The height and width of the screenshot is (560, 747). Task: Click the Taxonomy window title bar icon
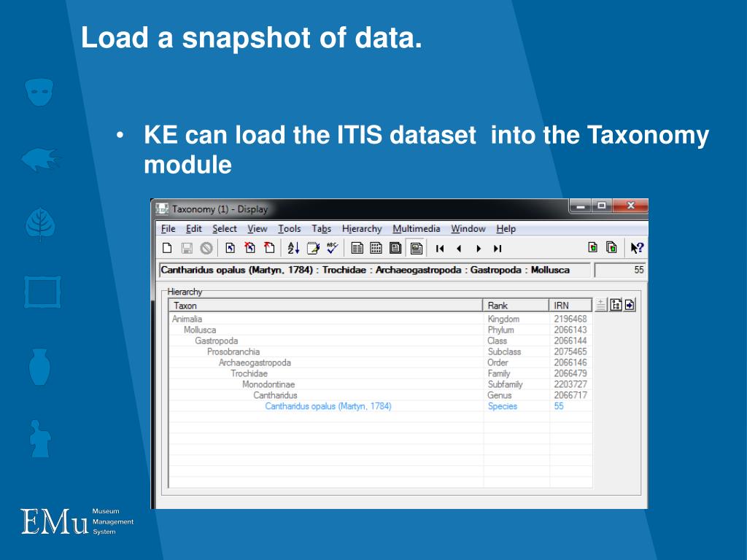162,209
